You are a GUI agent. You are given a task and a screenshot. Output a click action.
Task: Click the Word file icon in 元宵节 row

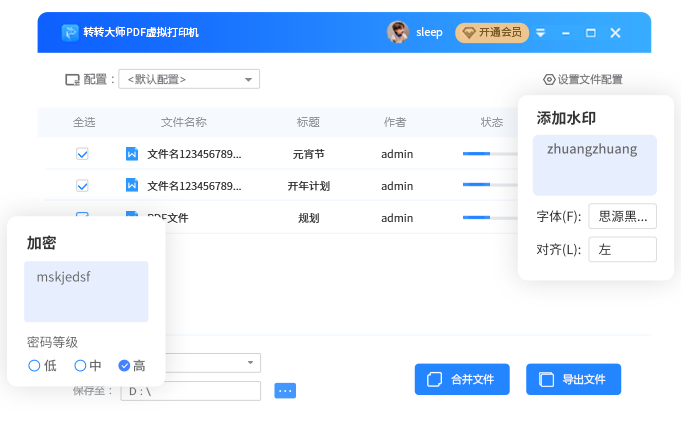click(132, 154)
